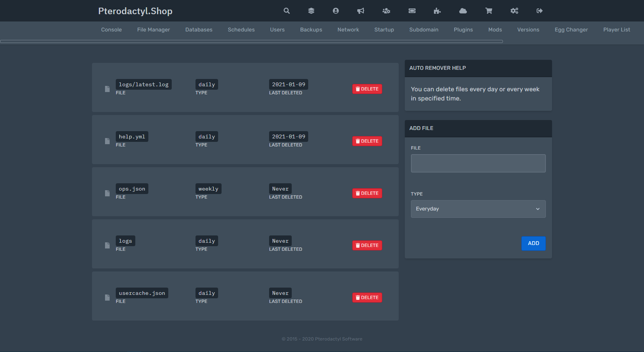This screenshot has height=352, width=644.
Task: Switch to the File Manager tab
Action: 153,30
